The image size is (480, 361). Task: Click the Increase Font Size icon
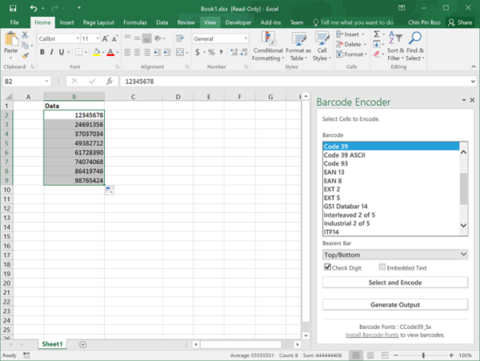pyautogui.click(x=105, y=39)
